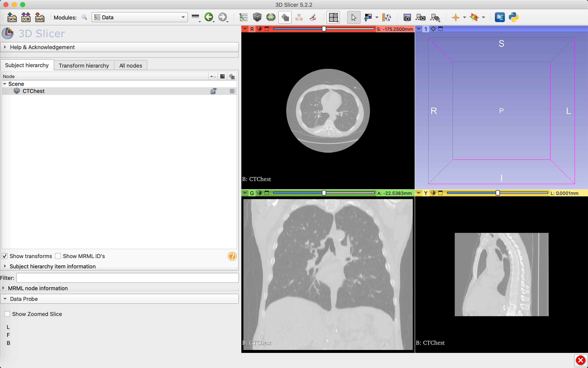The image size is (588, 368).
Task: Click the Capture screenshot camera icon
Action: tap(407, 17)
